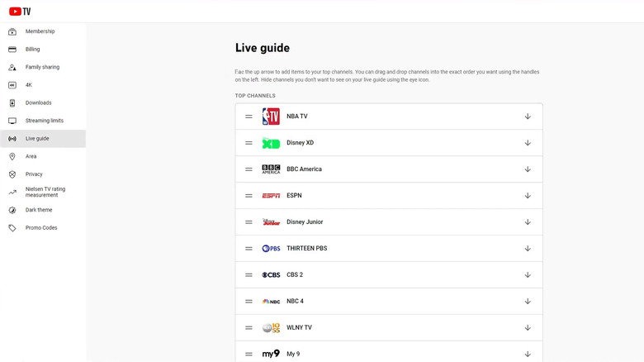
Task: Click the Streaming limits screen icon
Action: [x=12, y=121]
